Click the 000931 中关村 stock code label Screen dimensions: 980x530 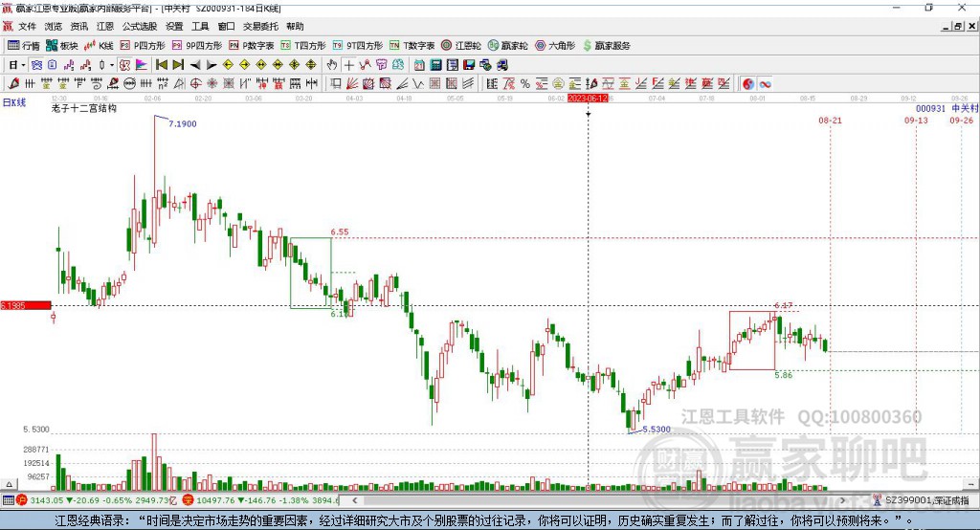coord(947,108)
